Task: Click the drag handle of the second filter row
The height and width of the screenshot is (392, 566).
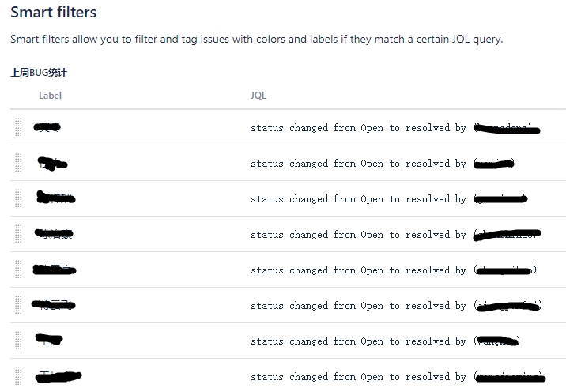Action: [18, 163]
